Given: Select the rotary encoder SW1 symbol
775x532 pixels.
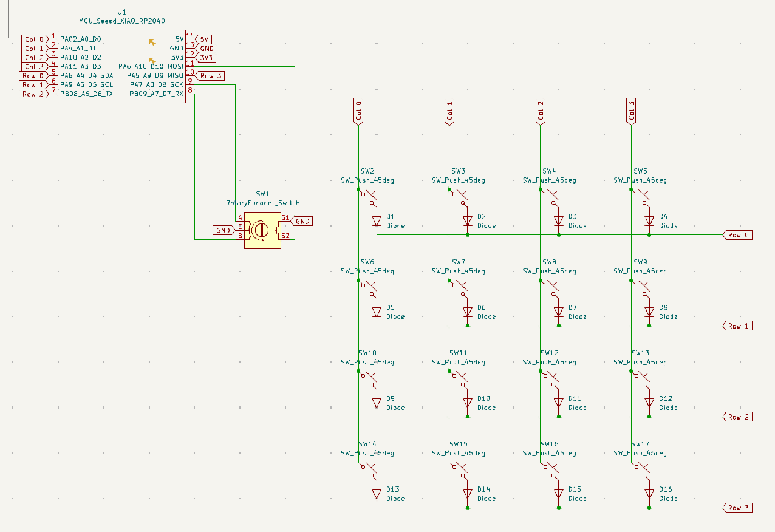Looking at the screenshot, I should point(262,230).
